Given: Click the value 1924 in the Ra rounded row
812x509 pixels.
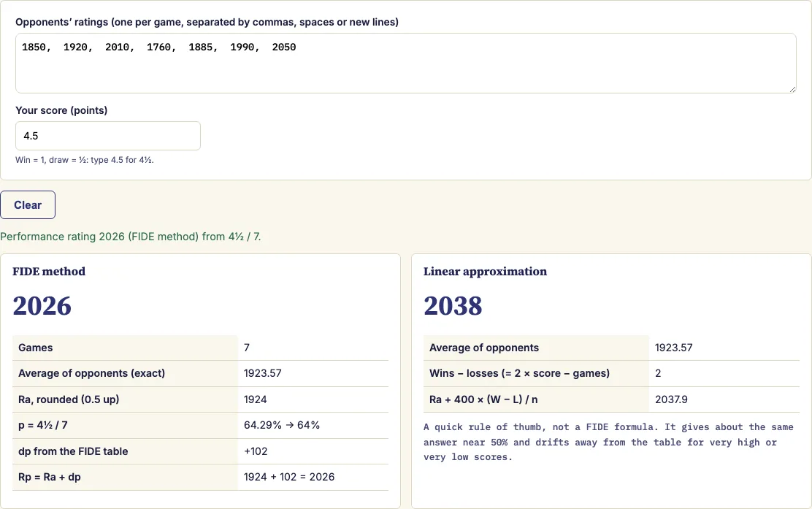Looking at the screenshot, I should point(256,399).
